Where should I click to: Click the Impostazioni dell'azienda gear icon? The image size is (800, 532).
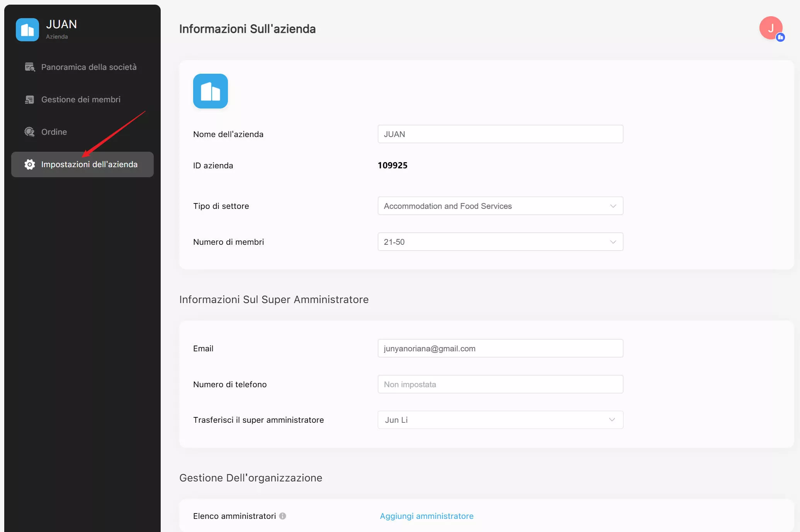pyautogui.click(x=30, y=164)
